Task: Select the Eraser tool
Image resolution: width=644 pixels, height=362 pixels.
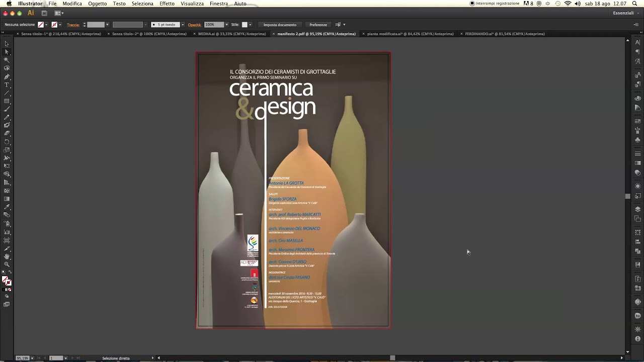Action: (7, 133)
